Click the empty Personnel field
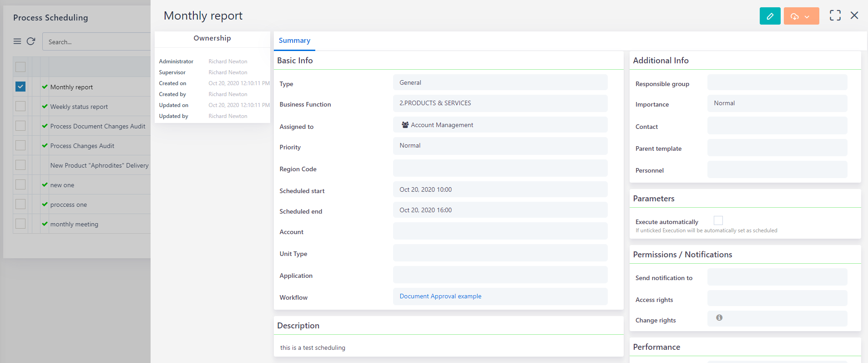This screenshot has height=363, width=868. pos(777,169)
